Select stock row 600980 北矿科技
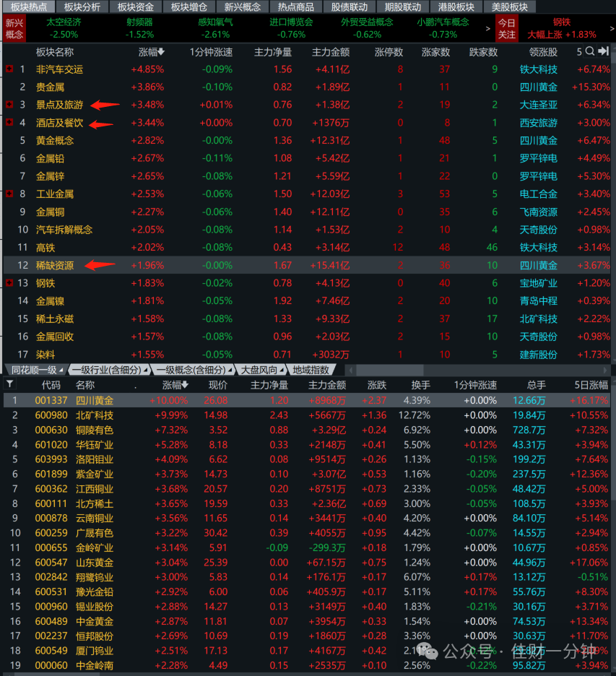Screen dimensions: 616x676 coord(306,415)
